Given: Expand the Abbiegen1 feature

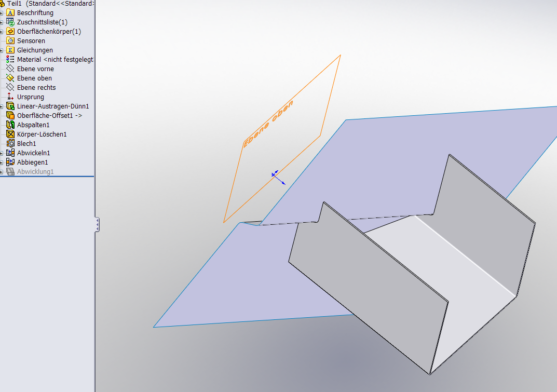Looking at the screenshot, I should click(x=2, y=163).
